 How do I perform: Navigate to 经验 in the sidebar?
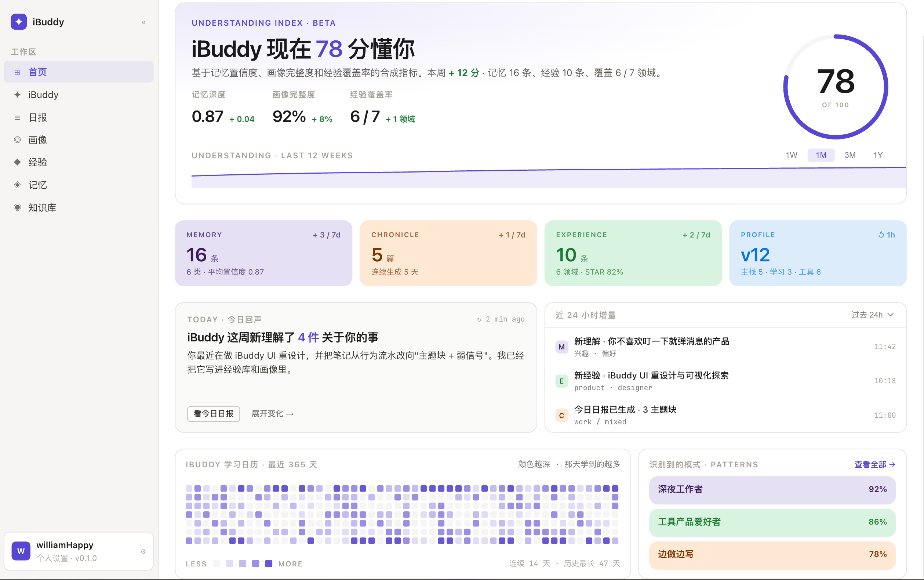(x=79, y=162)
